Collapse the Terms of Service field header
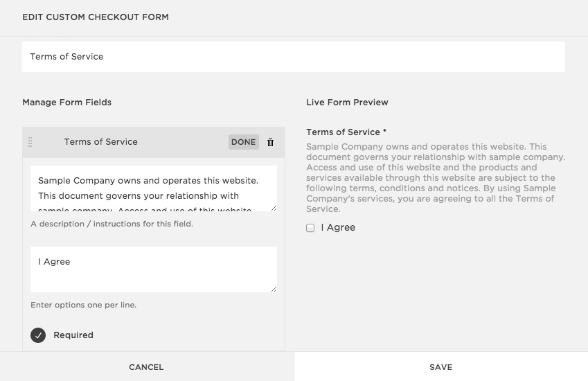The width and height of the screenshot is (588, 381). pos(243,142)
